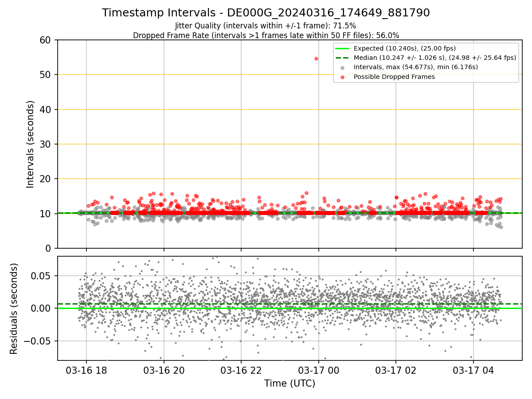The width and height of the screenshot is (532, 399).
Task: Click the dashed green line legend marker for Median
Action: click(343, 58)
